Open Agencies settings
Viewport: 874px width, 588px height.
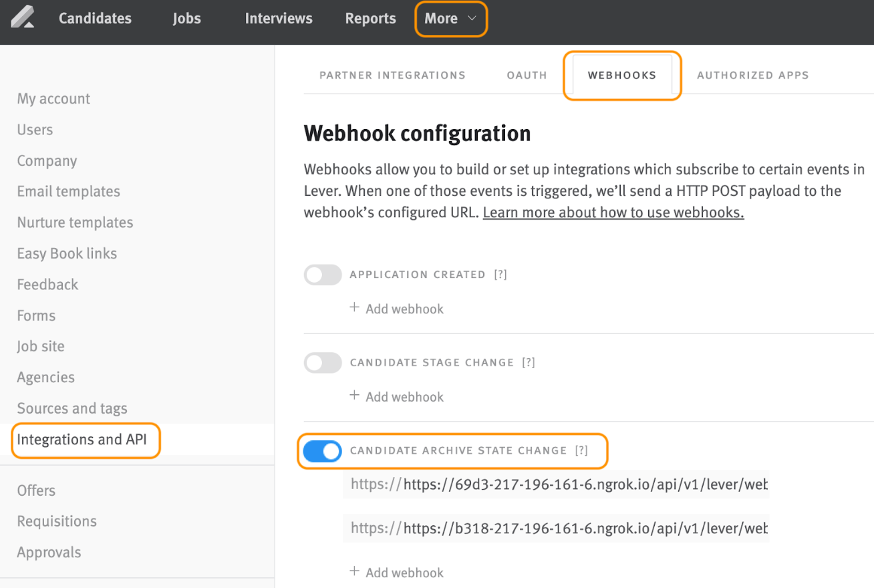[x=45, y=378]
